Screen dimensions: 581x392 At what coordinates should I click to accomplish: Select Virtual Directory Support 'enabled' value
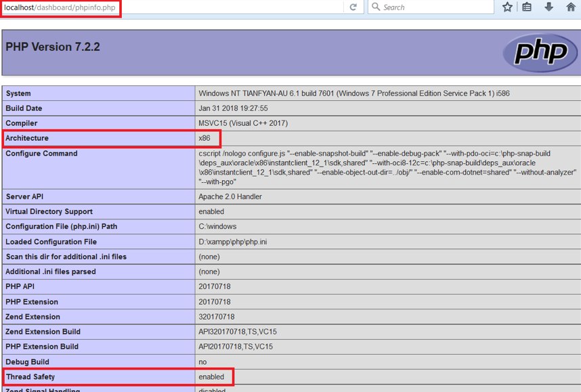point(211,211)
